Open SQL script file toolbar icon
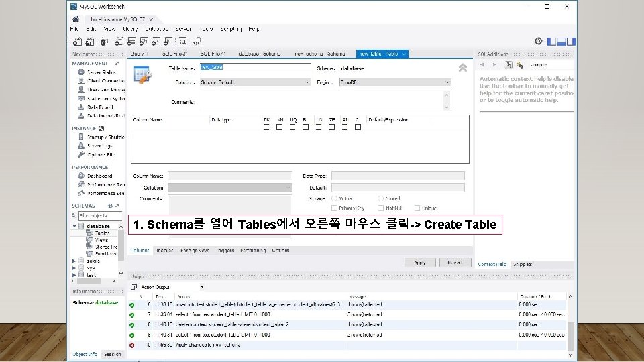The image size is (644, 362). tap(90, 41)
